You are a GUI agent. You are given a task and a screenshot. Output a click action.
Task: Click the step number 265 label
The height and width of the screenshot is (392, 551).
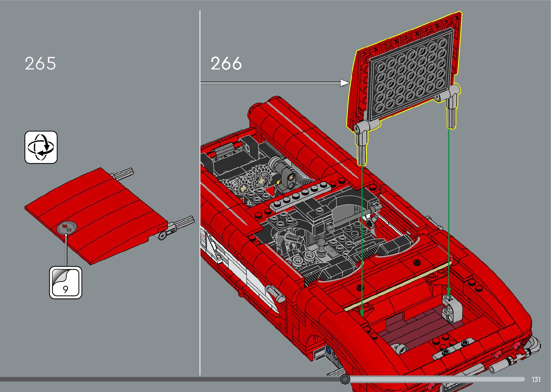pos(40,64)
